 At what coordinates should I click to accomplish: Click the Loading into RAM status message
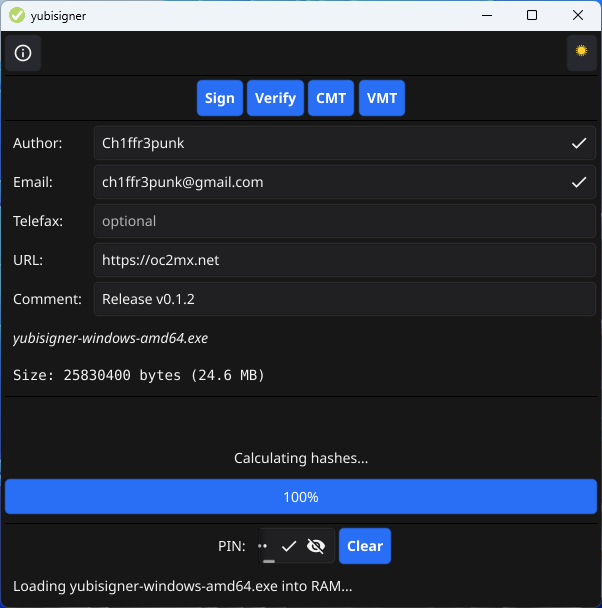pyautogui.click(x=183, y=586)
